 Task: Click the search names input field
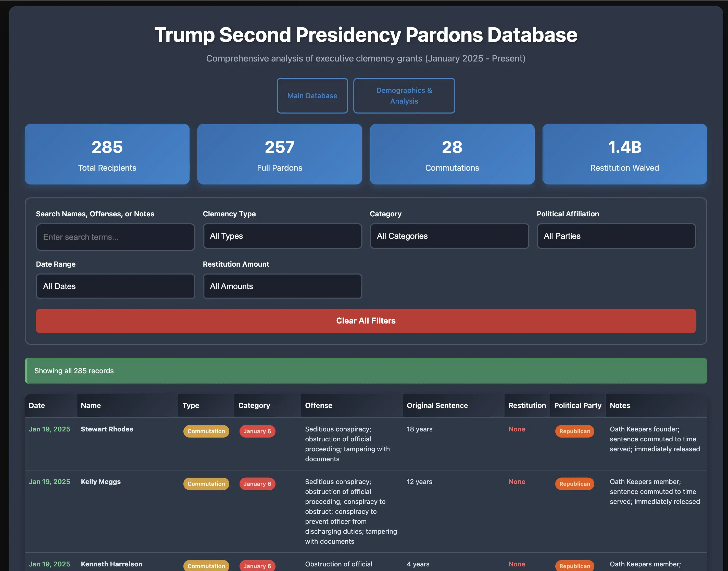115,237
